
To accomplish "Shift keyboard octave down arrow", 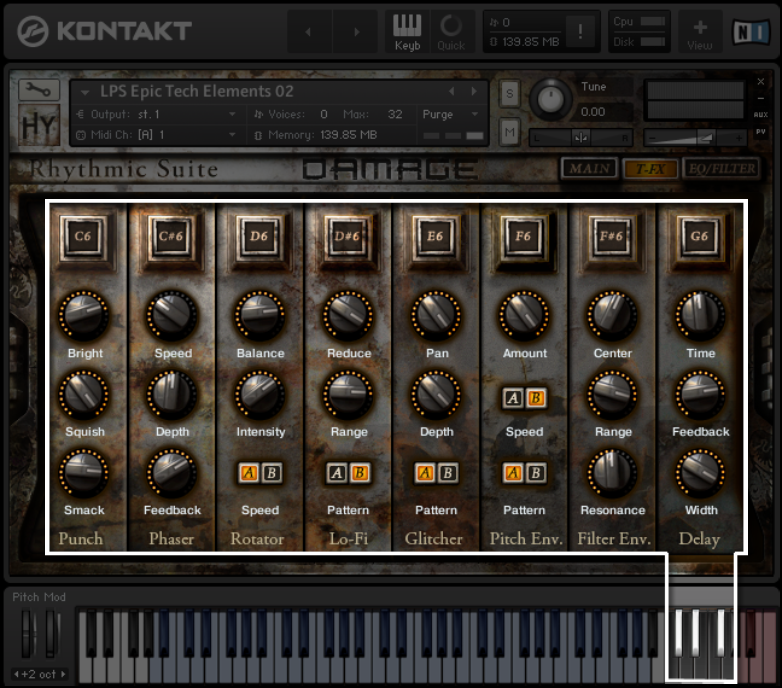I will [x=16, y=674].
